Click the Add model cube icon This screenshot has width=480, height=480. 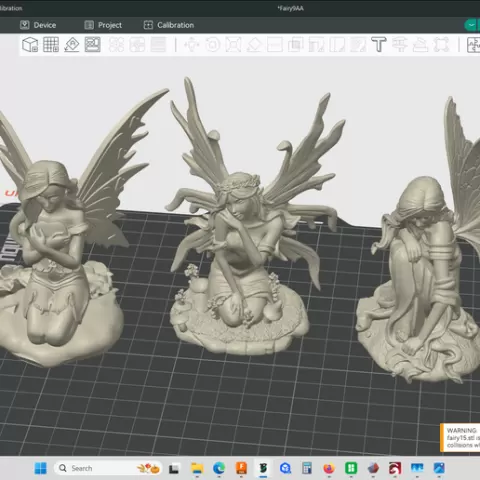coord(30,45)
